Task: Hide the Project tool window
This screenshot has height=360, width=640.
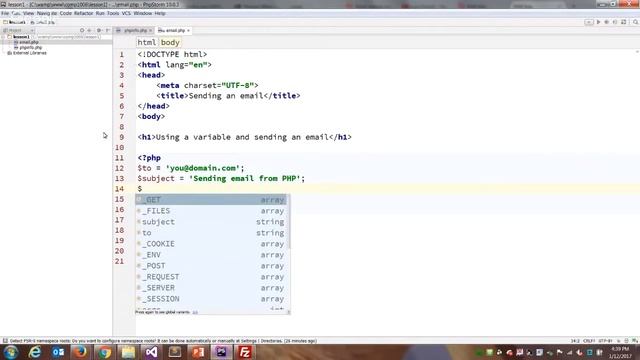Action: tap(107, 31)
